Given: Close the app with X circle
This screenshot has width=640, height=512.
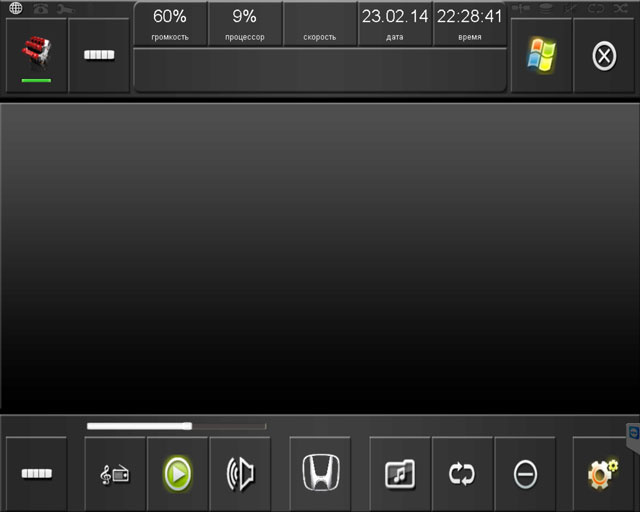Looking at the screenshot, I should tap(604, 56).
